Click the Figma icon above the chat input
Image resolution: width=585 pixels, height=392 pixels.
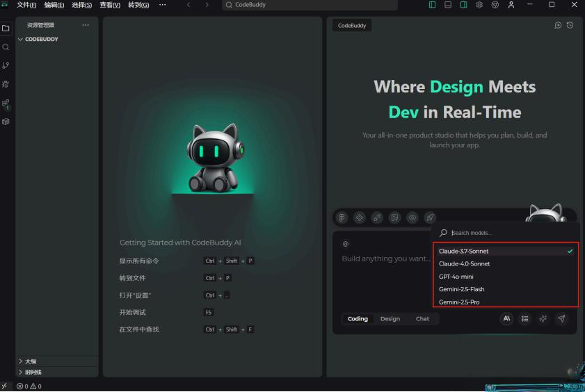342,218
